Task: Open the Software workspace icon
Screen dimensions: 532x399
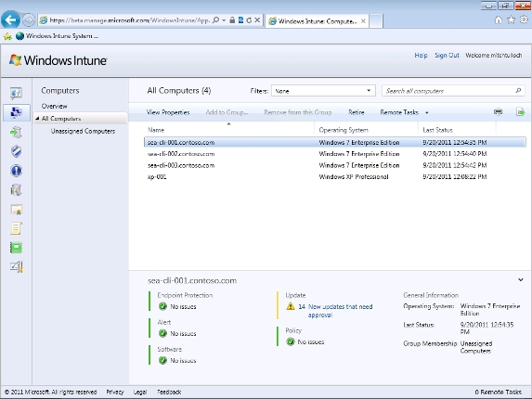Action: (16, 190)
